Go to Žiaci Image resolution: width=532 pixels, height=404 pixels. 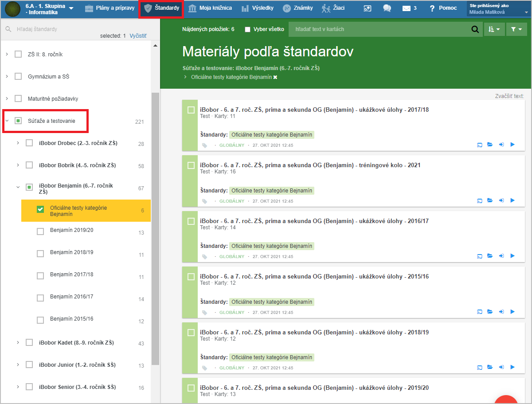[x=333, y=8]
